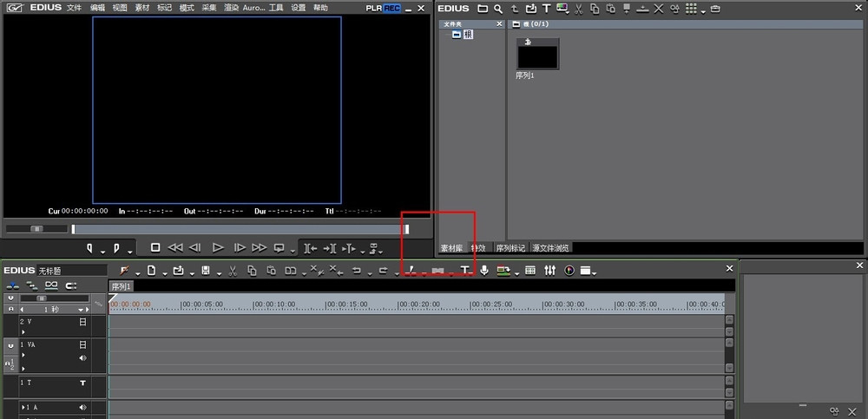
Task: Toggle the speaker icon on 1 A track
Action: [83, 407]
